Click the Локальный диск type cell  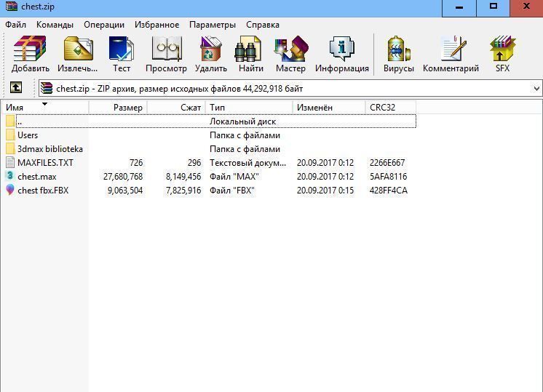pos(243,121)
